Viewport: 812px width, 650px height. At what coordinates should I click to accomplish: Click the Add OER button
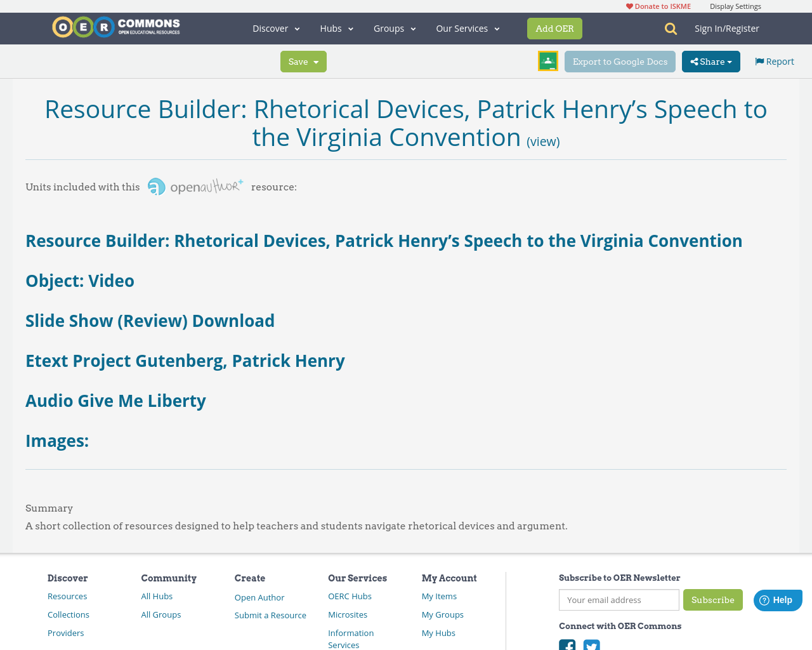554,28
